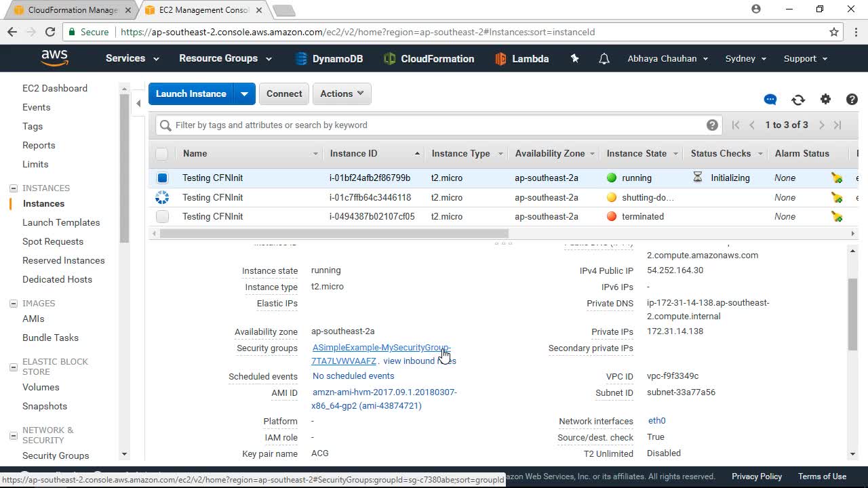Open the Actions dropdown
868x488 pixels.
[342, 94]
